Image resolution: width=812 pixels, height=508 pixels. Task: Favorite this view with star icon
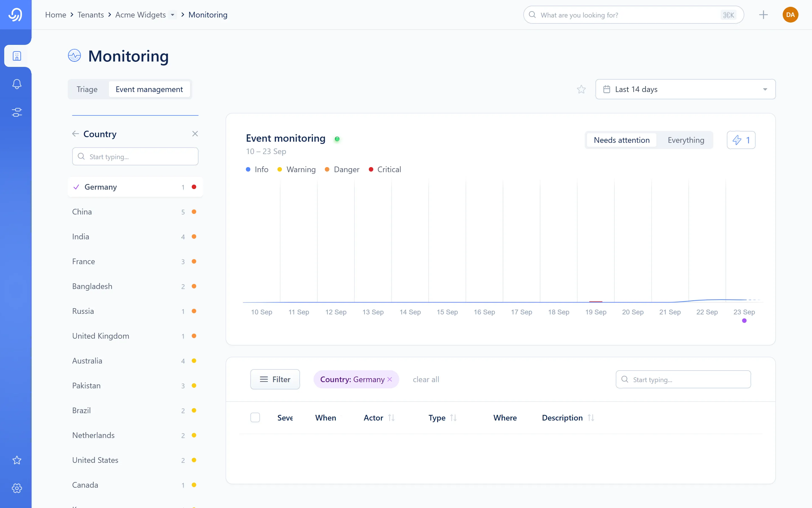pos(581,89)
